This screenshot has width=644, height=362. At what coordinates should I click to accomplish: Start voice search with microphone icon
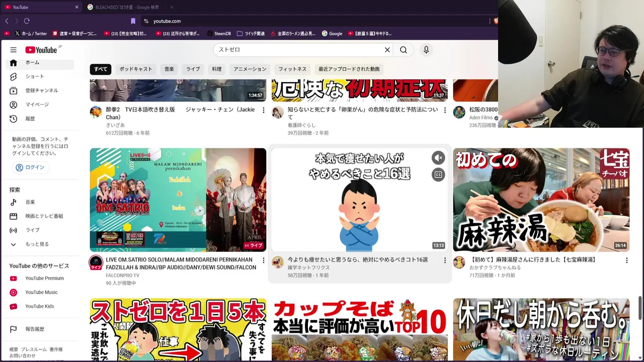click(426, 50)
